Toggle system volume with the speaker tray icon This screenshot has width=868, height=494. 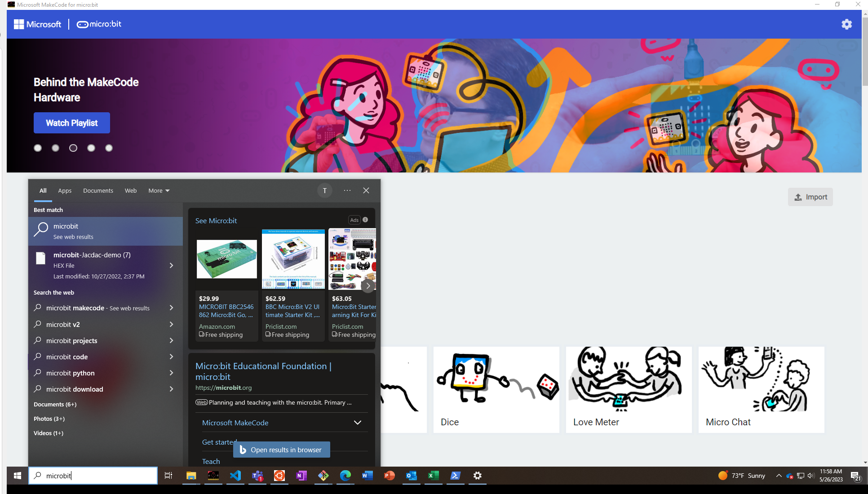(810, 476)
